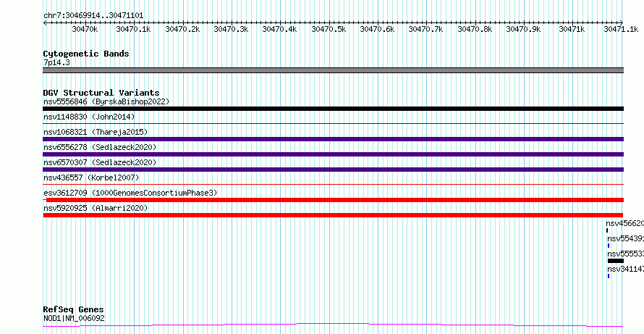Select the DGV Structural Variants track title
This screenshot has height=334, width=644.
coord(101,93)
